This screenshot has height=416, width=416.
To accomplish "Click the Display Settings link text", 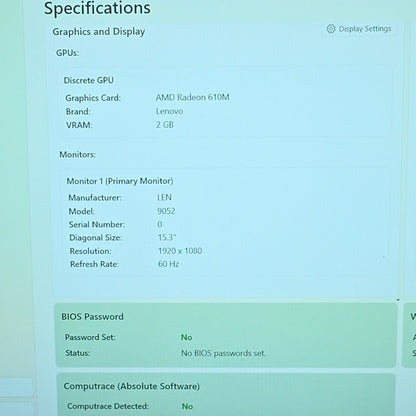I will 365,29.
